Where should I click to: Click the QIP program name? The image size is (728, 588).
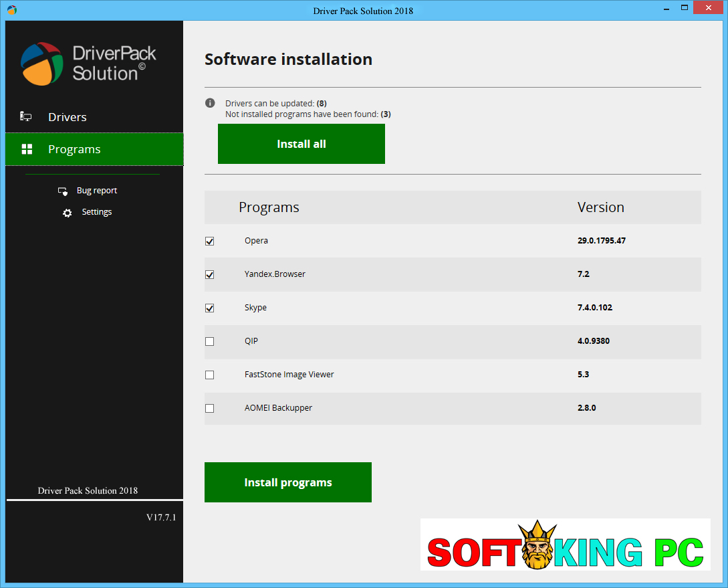[251, 341]
